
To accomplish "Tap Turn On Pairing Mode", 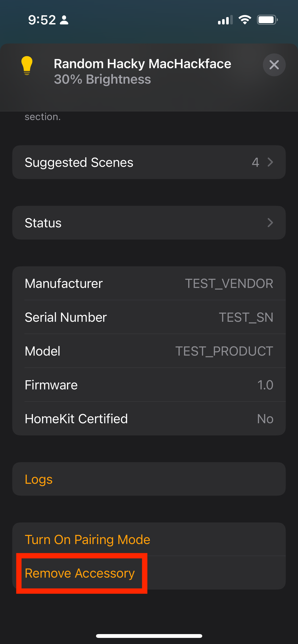I will coord(87,539).
